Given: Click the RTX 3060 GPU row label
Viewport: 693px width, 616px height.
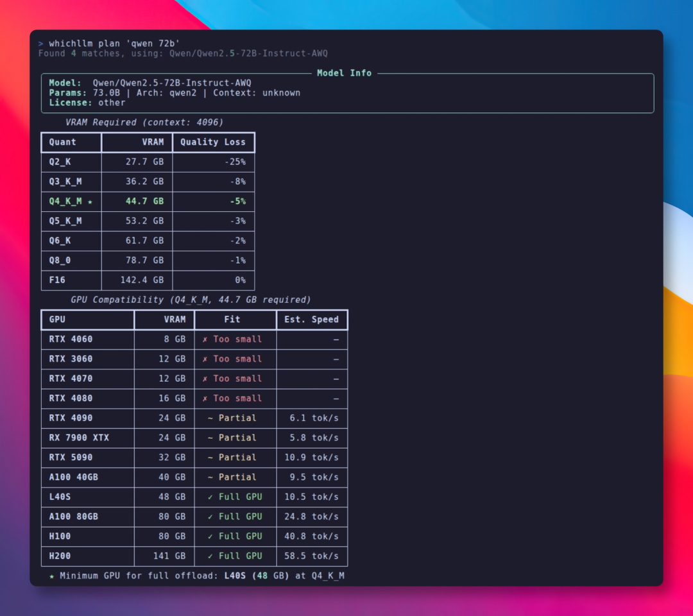Looking at the screenshot, I should (71, 359).
